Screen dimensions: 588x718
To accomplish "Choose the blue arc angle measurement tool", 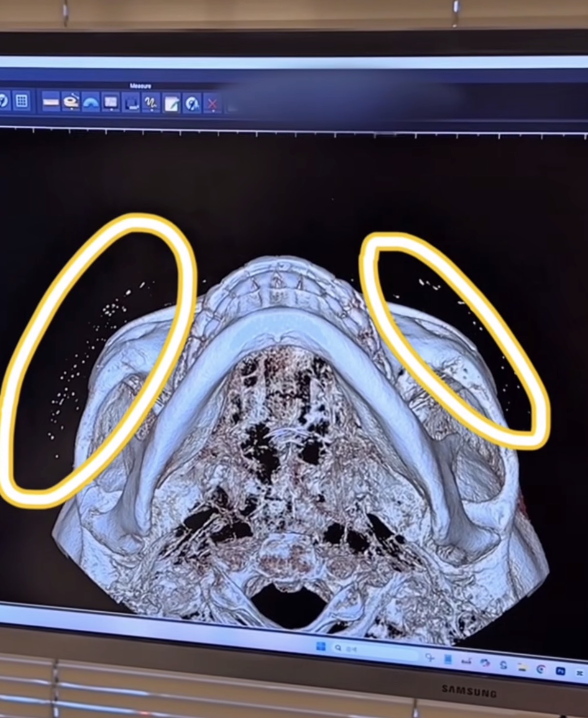I will coord(91,102).
